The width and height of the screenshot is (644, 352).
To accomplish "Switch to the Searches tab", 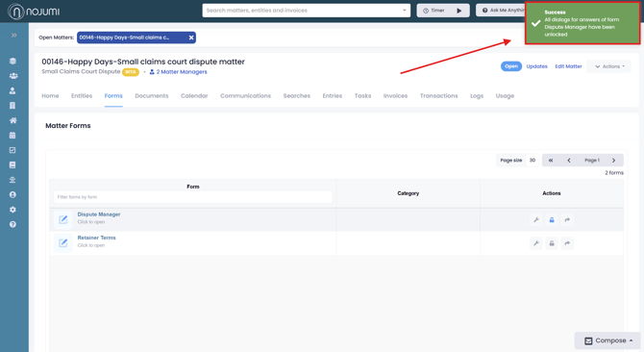I will point(297,96).
